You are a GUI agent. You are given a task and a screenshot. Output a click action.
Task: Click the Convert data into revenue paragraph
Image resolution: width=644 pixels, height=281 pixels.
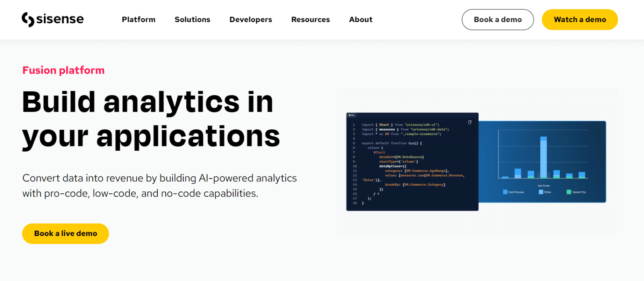pyautogui.click(x=160, y=186)
